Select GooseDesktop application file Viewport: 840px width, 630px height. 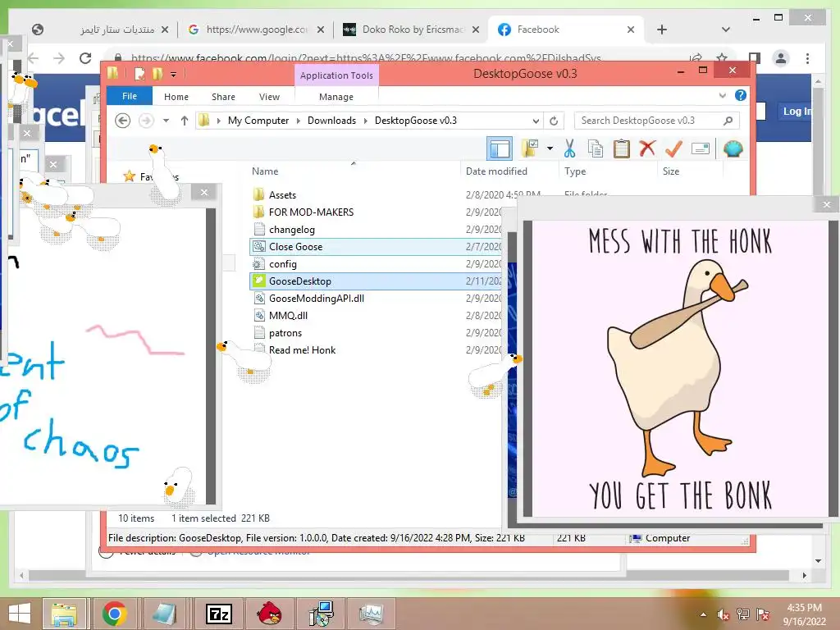click(x=300, y=281)
